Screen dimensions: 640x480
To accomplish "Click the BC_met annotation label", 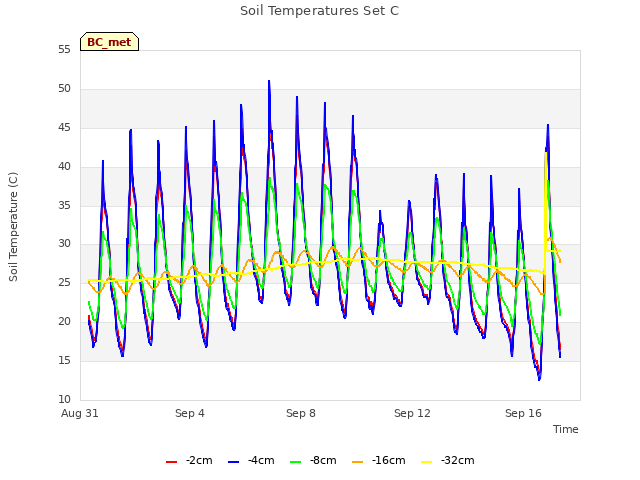I will click(109, 42).
